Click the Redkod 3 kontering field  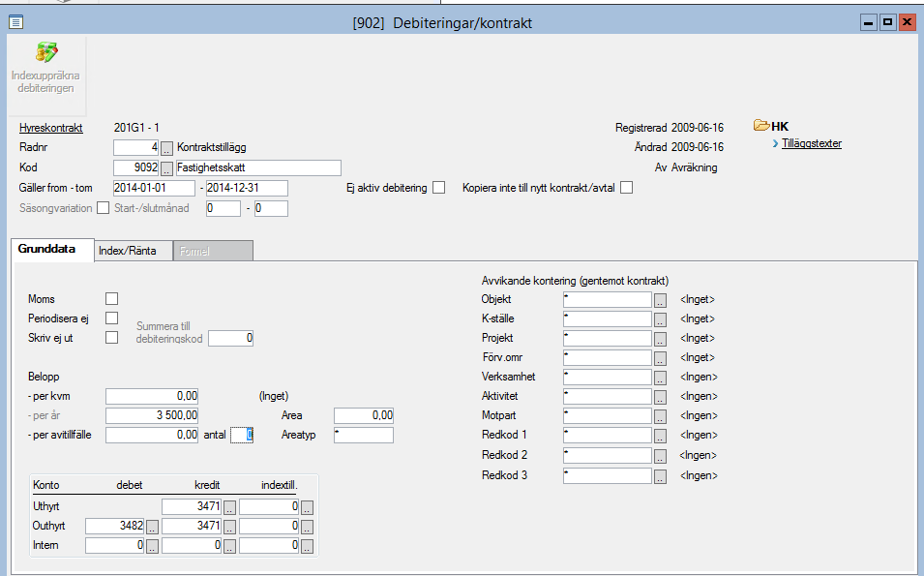[608, 475]
